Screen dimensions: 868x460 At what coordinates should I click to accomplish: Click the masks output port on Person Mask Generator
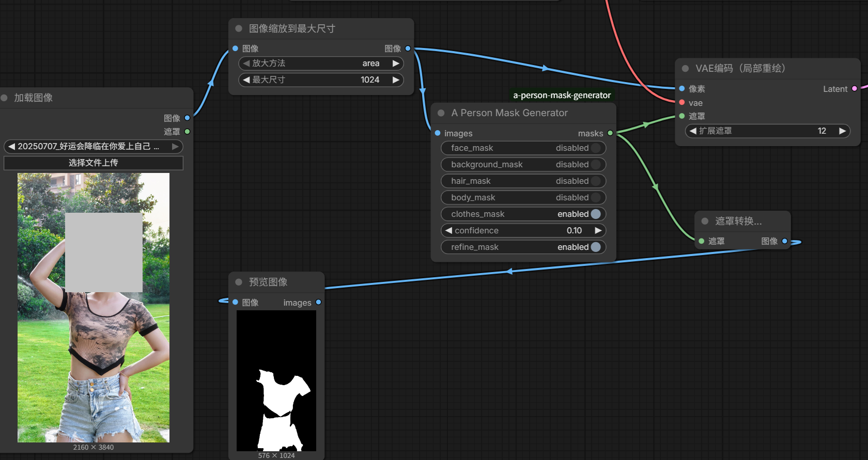point(610,133)
